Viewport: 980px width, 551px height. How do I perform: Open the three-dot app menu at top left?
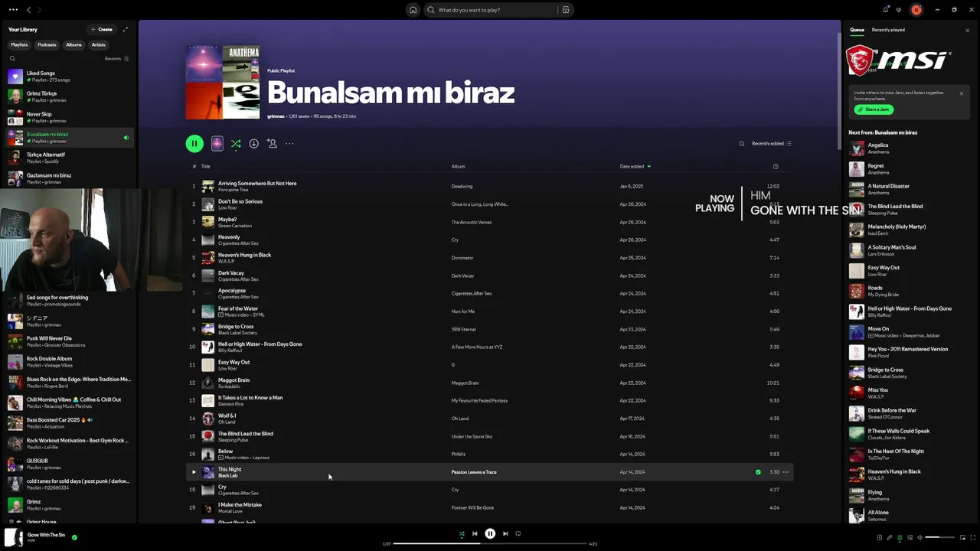tap(13, 9)
